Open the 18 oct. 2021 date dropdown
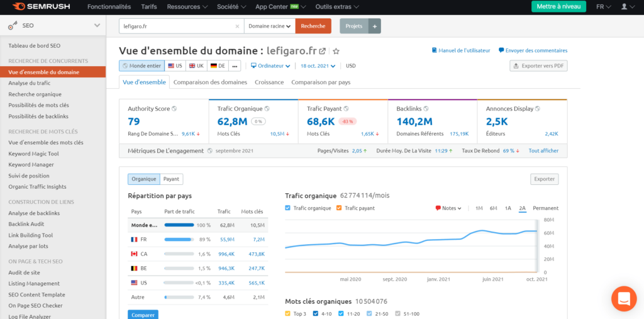644x319 pixels. click(x=318, y=66)
